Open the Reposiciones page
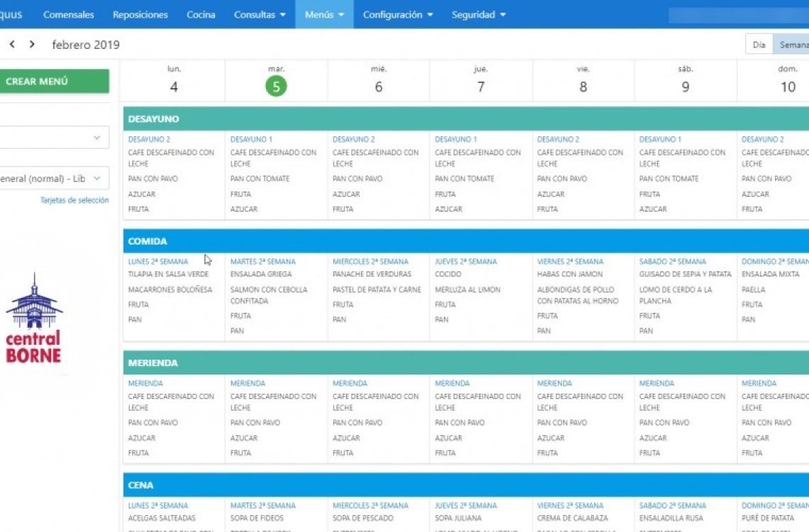The image size is (809, 532). tap(141, 14)
